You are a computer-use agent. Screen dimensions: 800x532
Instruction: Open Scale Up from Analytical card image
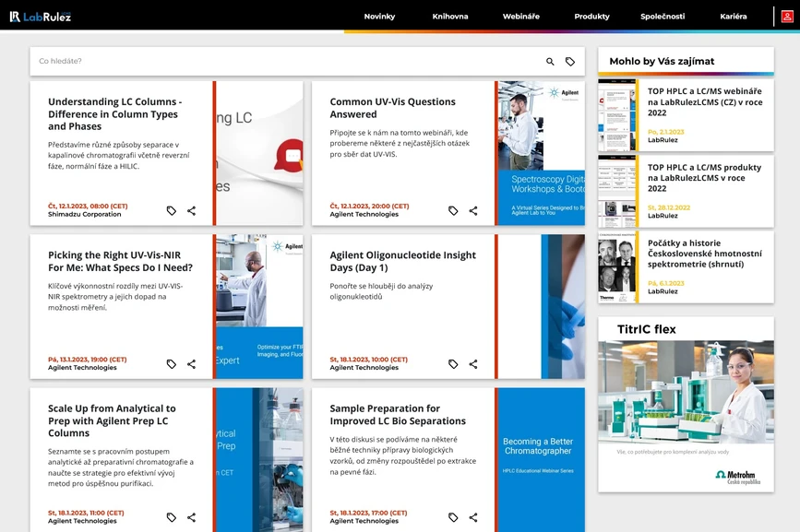tap(259, 460)
